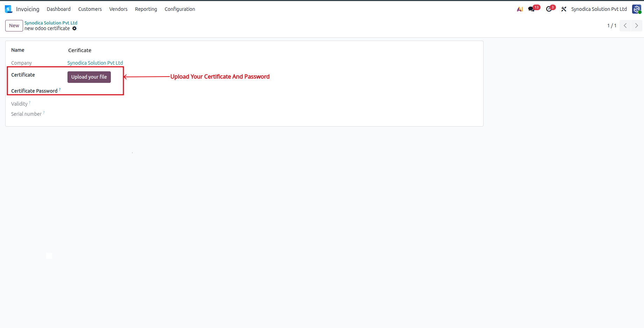Open the company switcher Synodica Solution Pvt Ltd
Viewport: 644px width, 328px height.
[599, 9]
